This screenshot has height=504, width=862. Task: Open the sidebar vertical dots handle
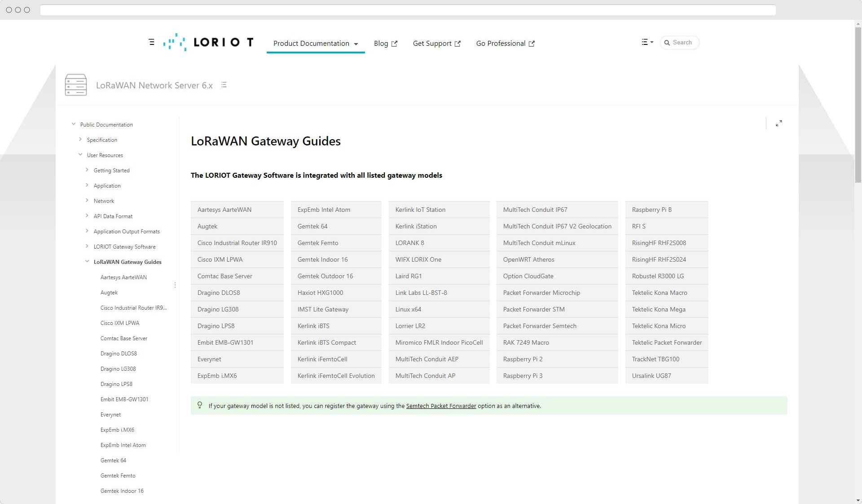tap(175, 285)
